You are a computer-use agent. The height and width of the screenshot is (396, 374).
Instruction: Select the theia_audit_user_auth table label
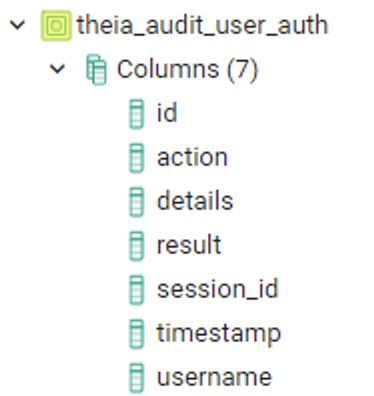click(x=203, y=25)
